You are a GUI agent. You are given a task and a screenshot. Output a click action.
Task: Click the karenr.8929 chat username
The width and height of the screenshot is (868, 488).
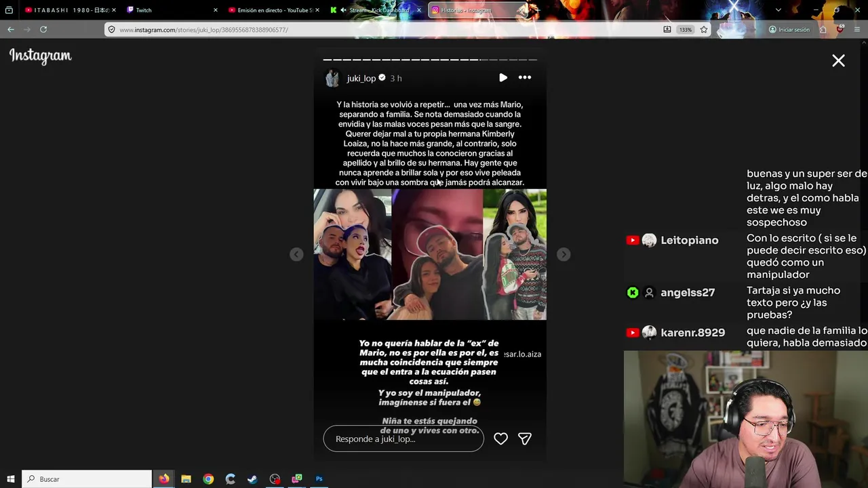(x=692, y=333)
